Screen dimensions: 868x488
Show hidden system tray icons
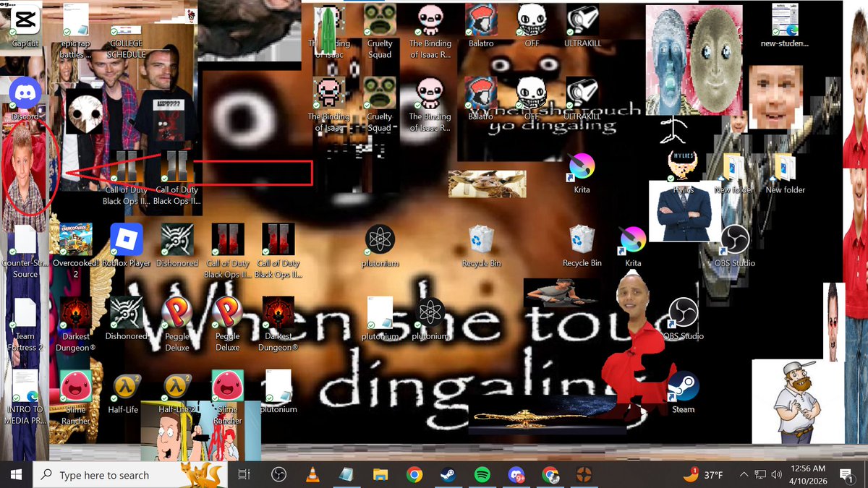pos(744,475)
